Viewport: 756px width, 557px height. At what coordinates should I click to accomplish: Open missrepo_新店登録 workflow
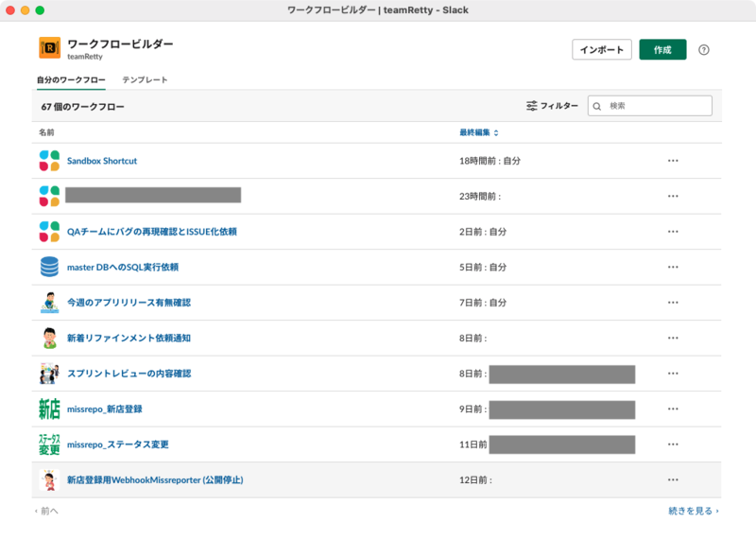(x=105, y=409)
